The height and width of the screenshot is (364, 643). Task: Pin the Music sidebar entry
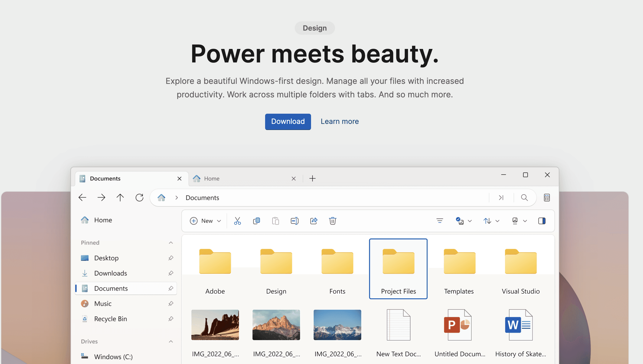coord(170,303)
